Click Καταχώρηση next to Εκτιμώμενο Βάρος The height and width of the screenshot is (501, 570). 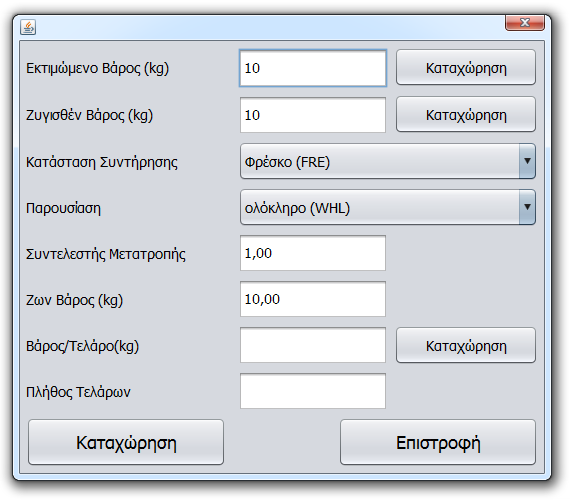click(466, 68)
